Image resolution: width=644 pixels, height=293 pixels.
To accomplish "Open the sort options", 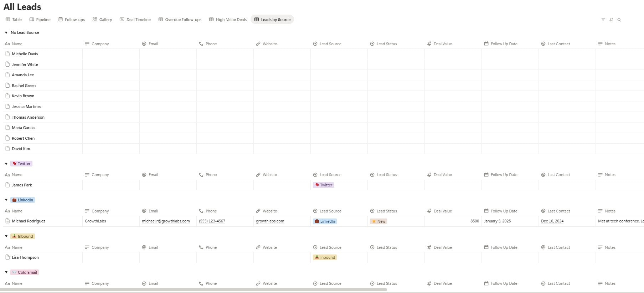I will [611, 20].
